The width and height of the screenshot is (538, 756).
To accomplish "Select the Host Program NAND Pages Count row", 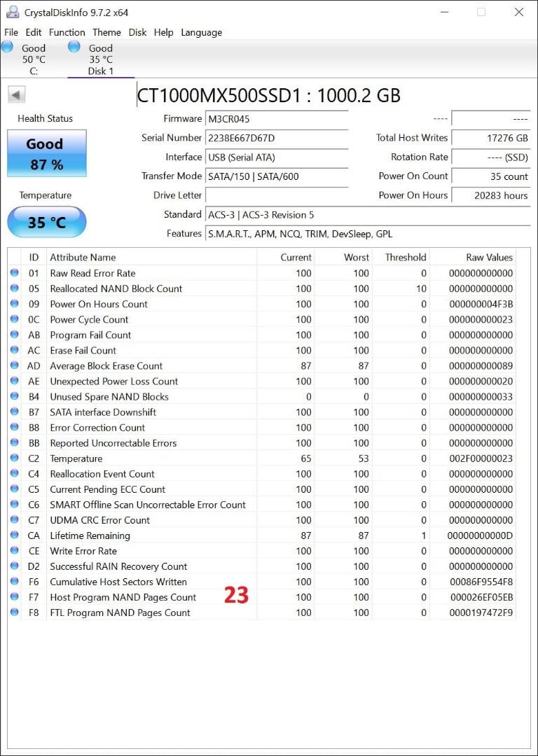I will coord(262,597).
